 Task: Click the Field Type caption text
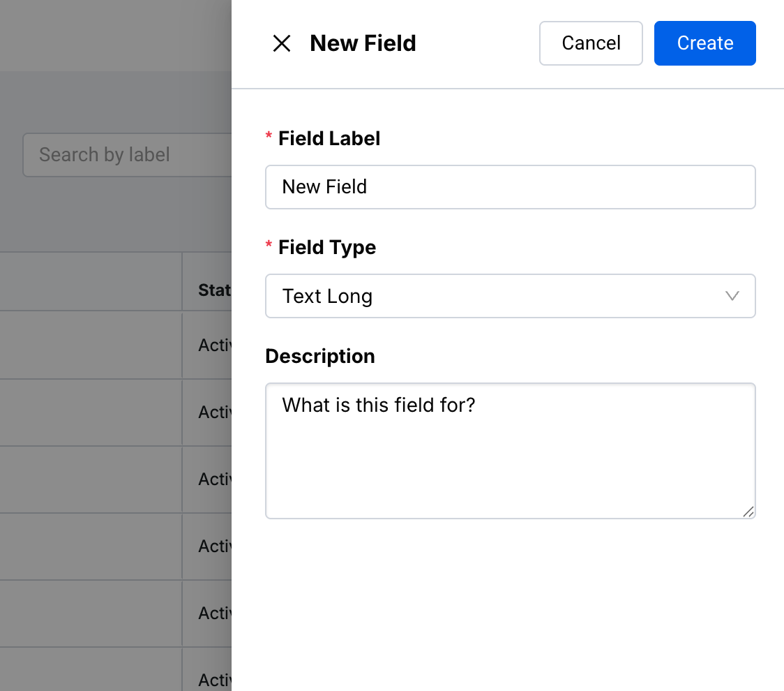click(327, 247)
